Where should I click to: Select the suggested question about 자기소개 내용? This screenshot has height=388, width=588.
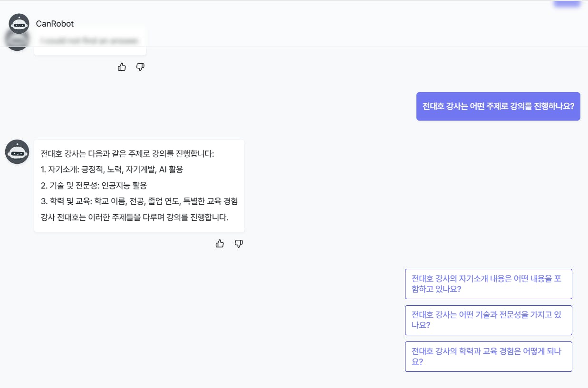[488, 284]
